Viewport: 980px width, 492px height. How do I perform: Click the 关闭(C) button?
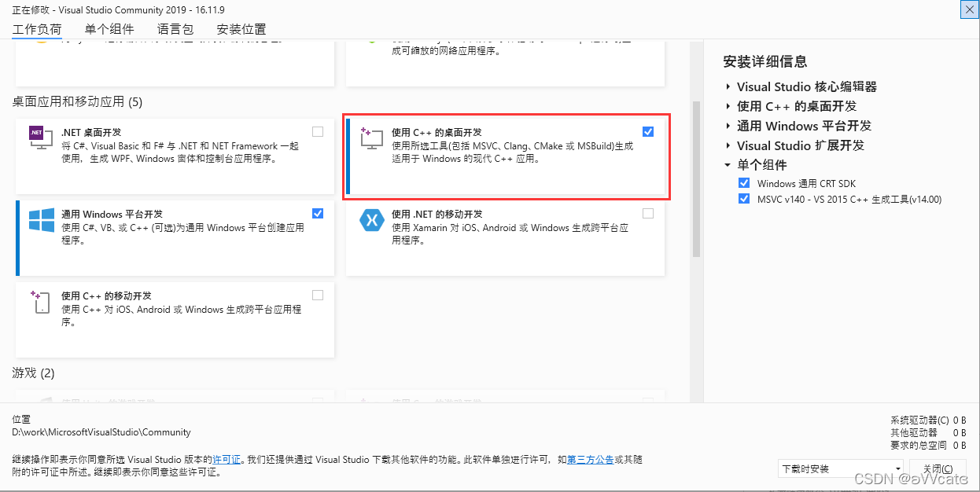click(x=938, y=467)
